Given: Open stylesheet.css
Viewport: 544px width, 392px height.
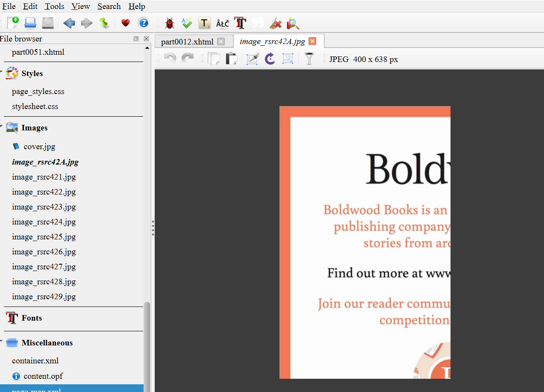Looking at the screenshot, I should 35,106.
